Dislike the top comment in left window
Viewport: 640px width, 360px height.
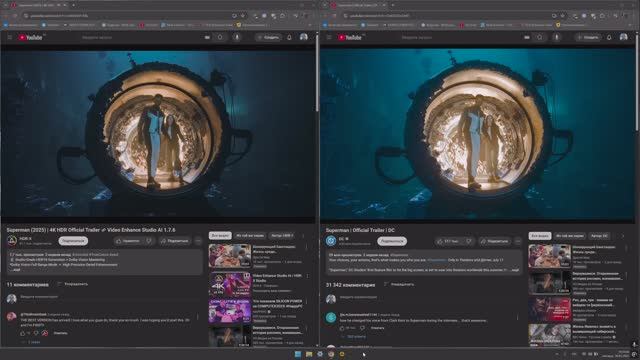(x=36, y=333)
